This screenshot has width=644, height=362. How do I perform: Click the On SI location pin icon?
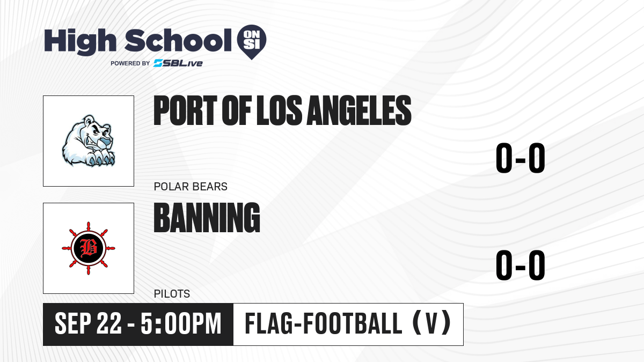pos(252,42)
